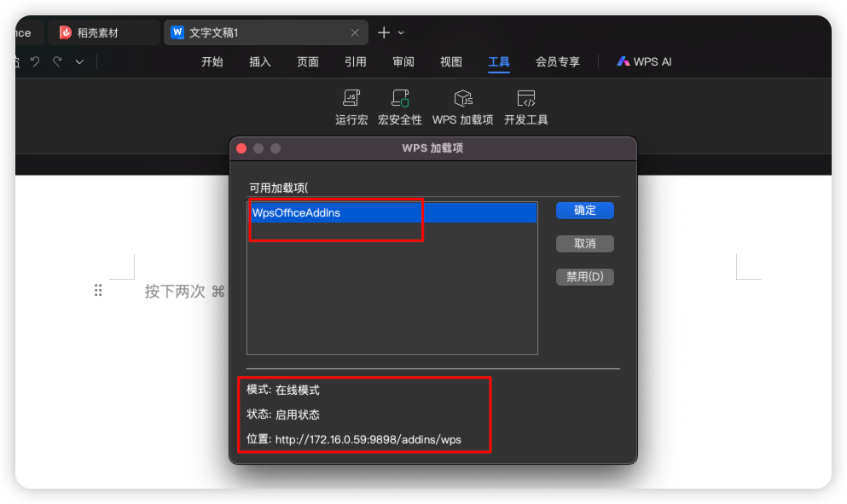Screen dimensions: 847x504
Task: Click 禁用(D) to disable add-in
Action: 585,276
